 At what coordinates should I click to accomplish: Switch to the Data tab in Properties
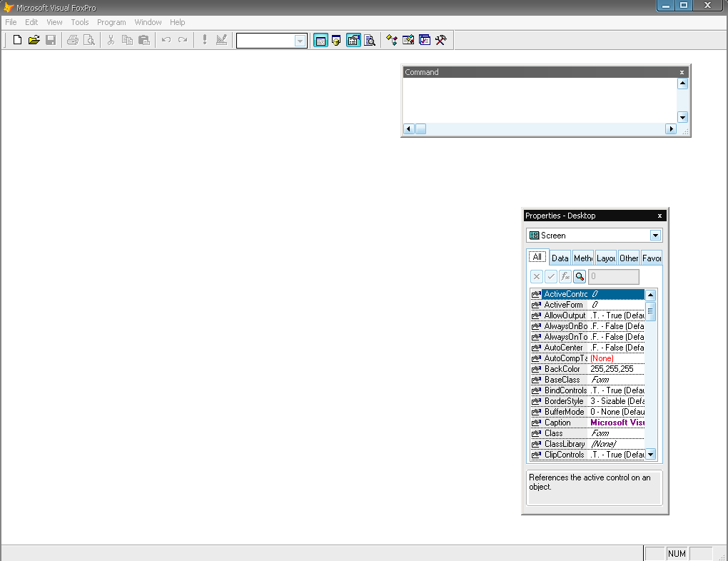(x=560, y=258)
